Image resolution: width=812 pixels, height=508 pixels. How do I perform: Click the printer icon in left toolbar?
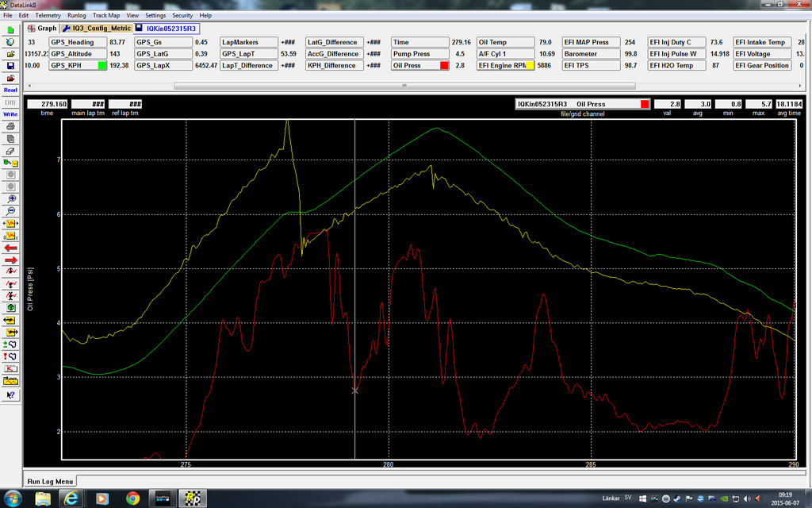[10, 126]
